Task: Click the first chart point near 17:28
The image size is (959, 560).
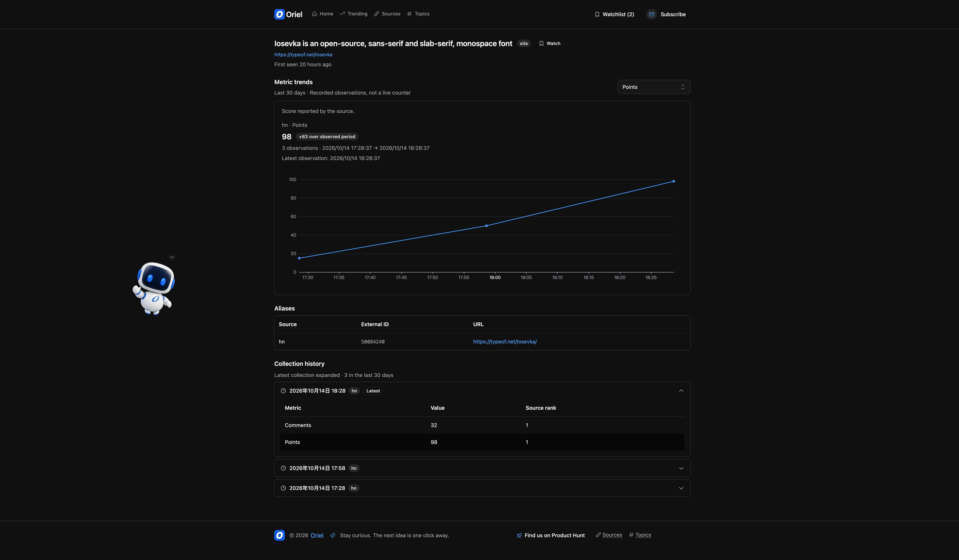Action: tap(299, 258)
